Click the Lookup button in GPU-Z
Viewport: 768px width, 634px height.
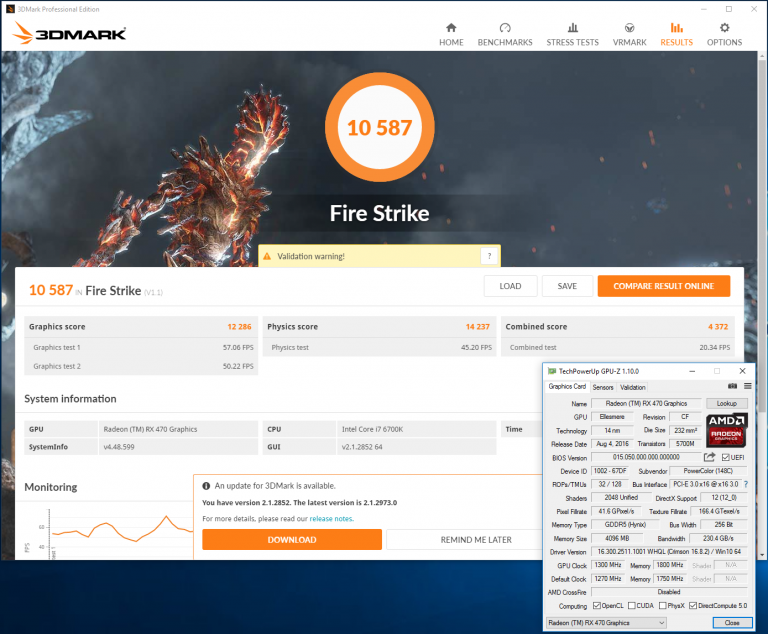coord(727,403)
